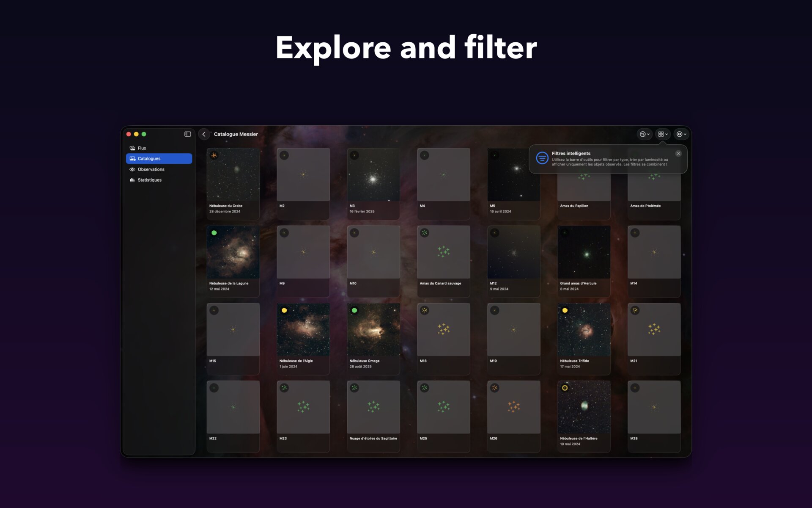Image resolution: width=812 pixels, height=508 pixels.
Task: Open the Nébuleuse de l'Haltère photo
Action: click(584, 407)
